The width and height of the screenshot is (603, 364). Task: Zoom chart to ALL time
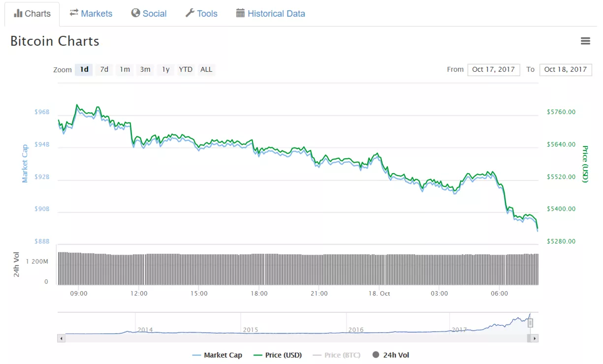click(x=206, y=69)
